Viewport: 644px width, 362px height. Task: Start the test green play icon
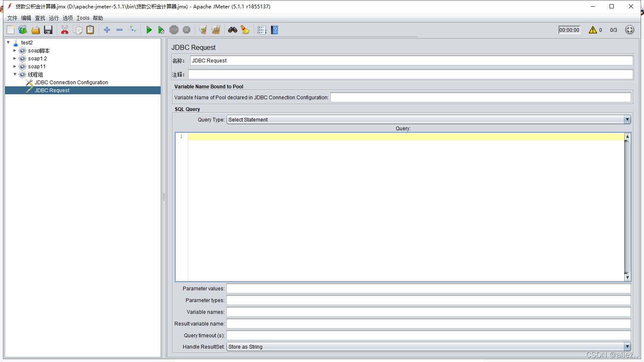click(x=149, y=30)
